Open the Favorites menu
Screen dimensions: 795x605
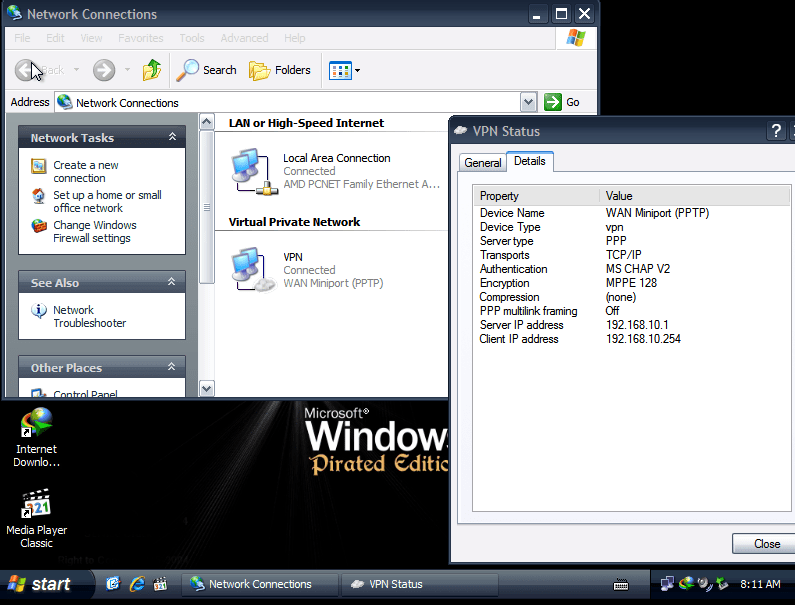point(140,38)
